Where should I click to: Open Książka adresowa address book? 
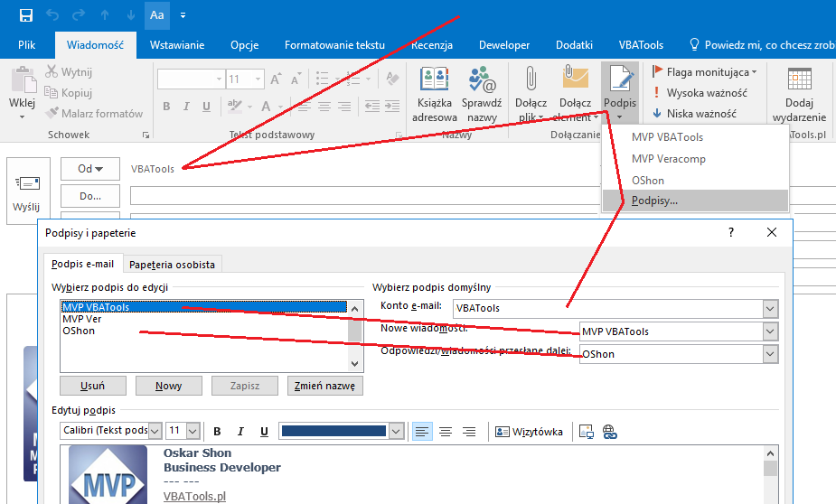(435, 95)
